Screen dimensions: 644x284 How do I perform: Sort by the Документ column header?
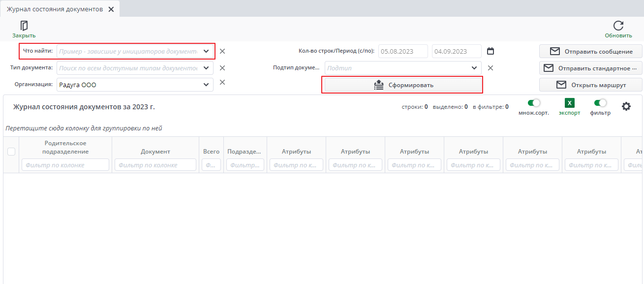pos(155,152)
